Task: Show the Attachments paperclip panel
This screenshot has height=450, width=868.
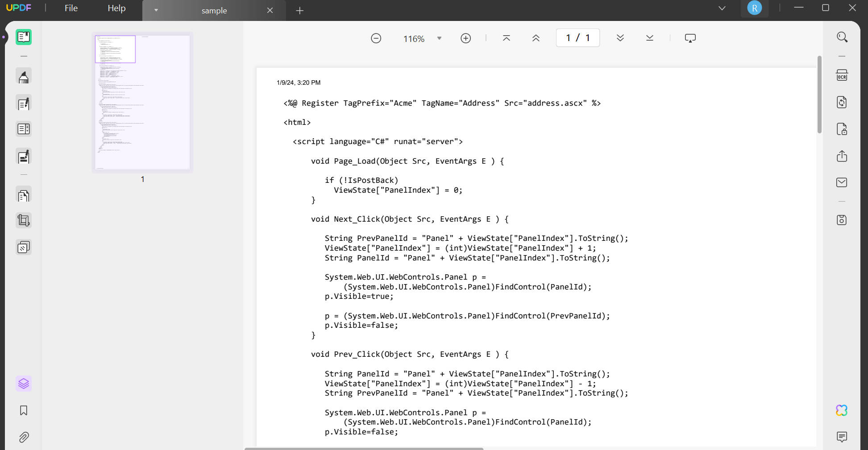Action: [24, 437]
